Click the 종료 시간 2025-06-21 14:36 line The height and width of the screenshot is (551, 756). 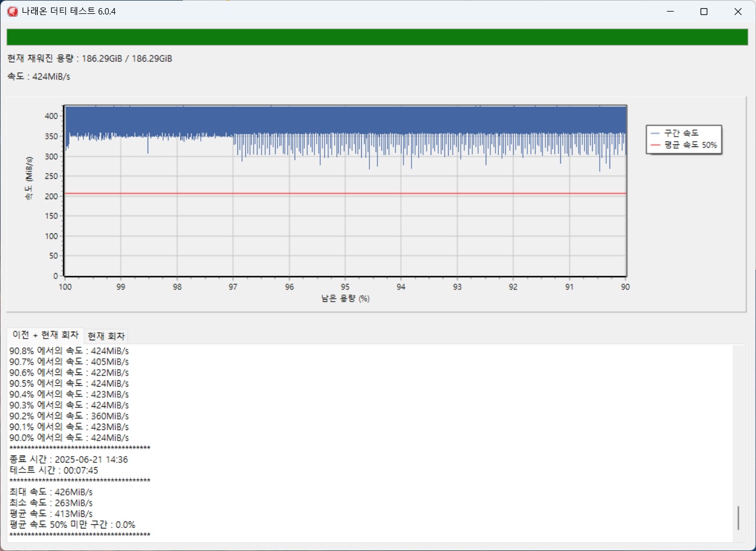click(69, 460)
